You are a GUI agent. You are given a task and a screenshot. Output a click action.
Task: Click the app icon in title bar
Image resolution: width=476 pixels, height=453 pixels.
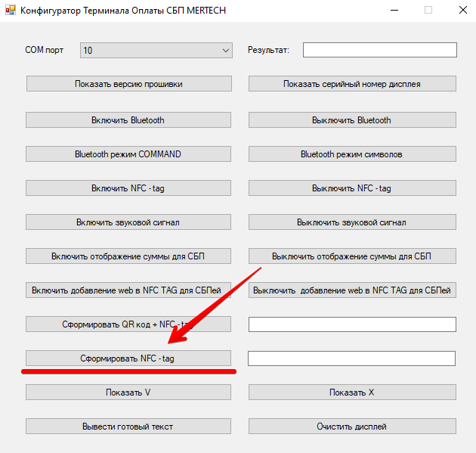click(x=10, y=11)
